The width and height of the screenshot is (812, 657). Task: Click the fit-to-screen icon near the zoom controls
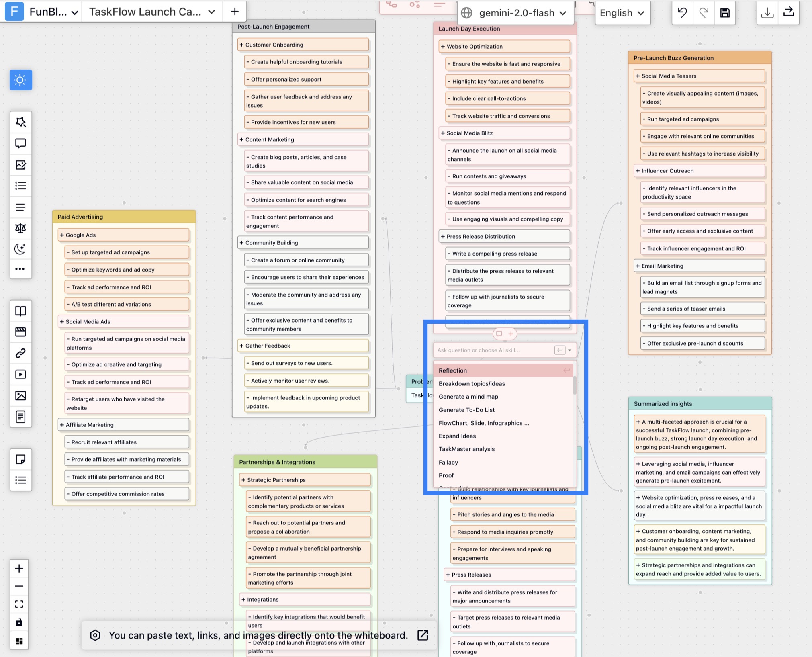click(18, 604)
